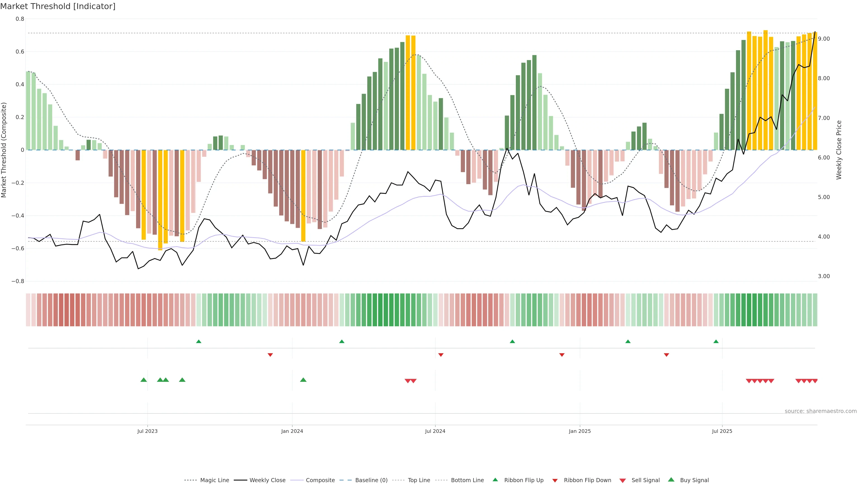Screen dimensions: 868x488
Task: Click the Weekly Close Price axis title
Action: click(839, 150)
